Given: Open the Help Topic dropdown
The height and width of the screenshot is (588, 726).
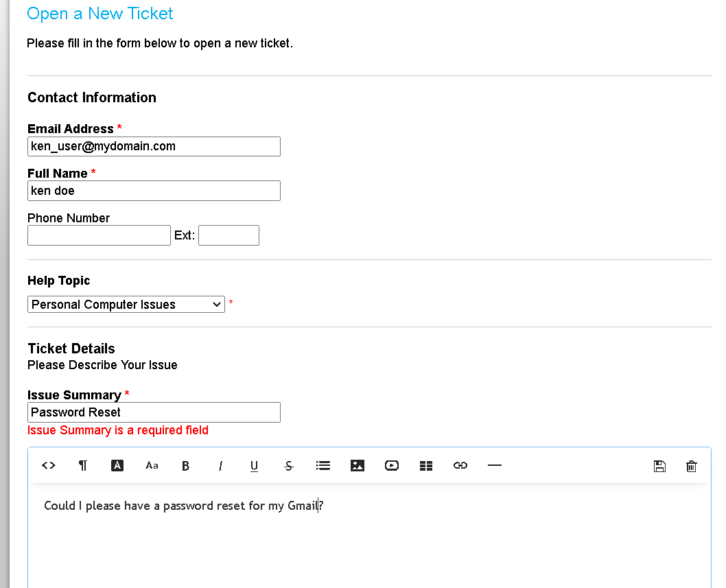Looking at the screenshot, I should tap(126, 304).
